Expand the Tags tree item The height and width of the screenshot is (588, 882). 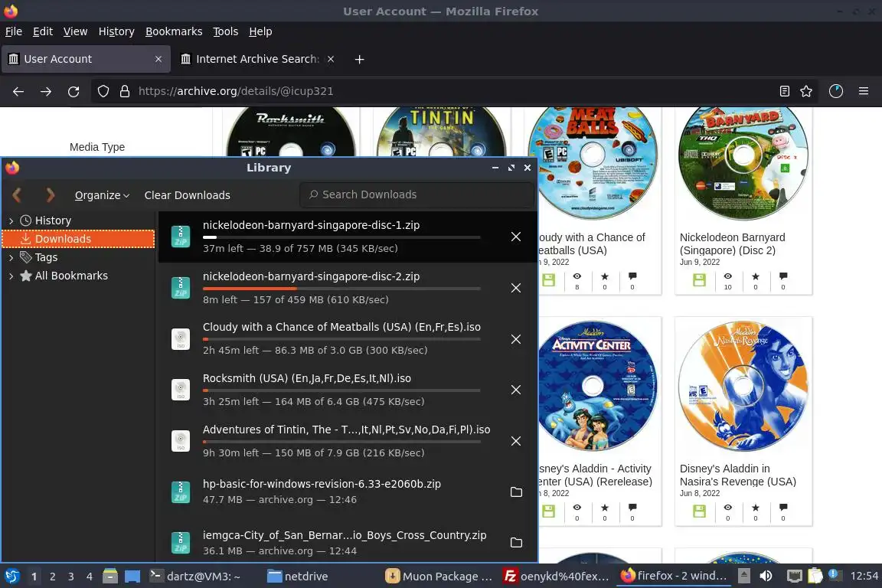(11, 258)
